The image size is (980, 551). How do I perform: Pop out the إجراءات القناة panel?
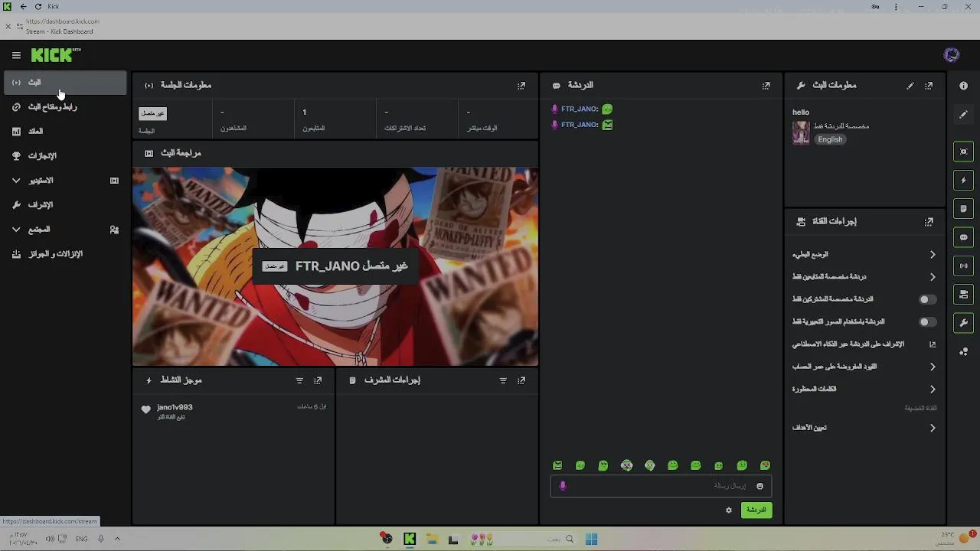929,222
